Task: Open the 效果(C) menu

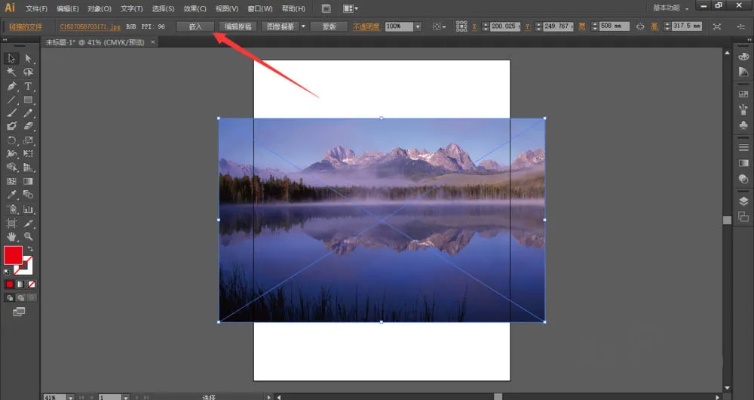Action: [x=195, y=9]
